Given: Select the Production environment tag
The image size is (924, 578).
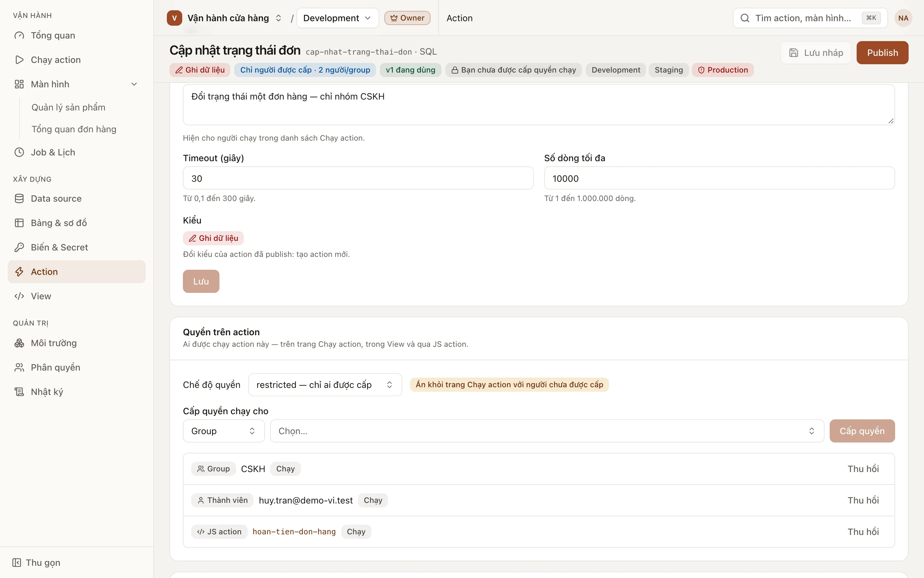Looking at the screenshot, I should [x=723, y=70].
